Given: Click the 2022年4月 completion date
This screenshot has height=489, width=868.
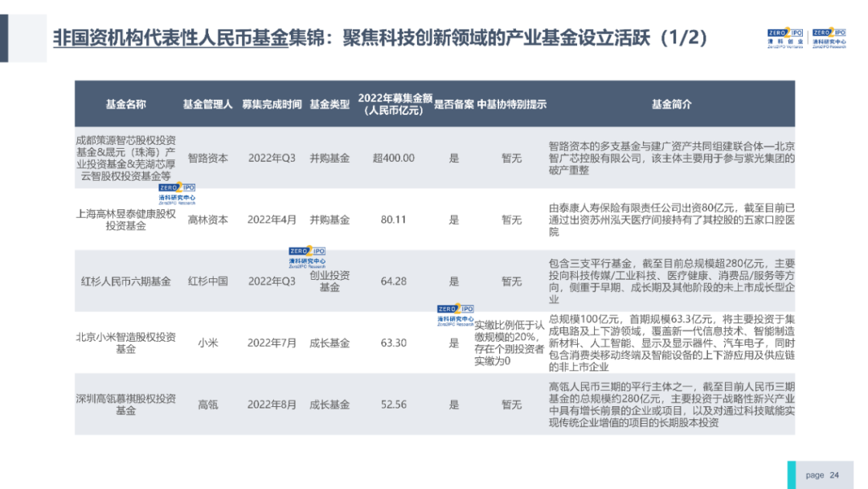Looking at the screenshot, I should point(272,220).
